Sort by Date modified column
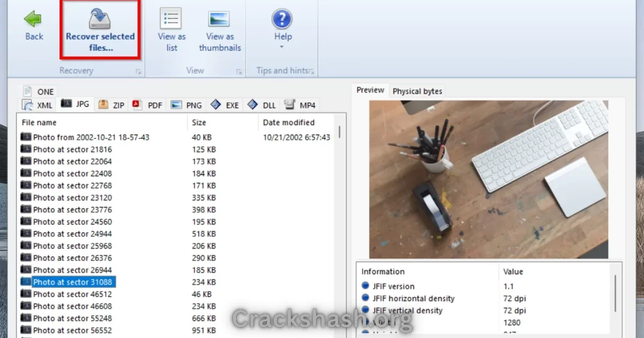644x338 pixels. [x=296, y=122]
